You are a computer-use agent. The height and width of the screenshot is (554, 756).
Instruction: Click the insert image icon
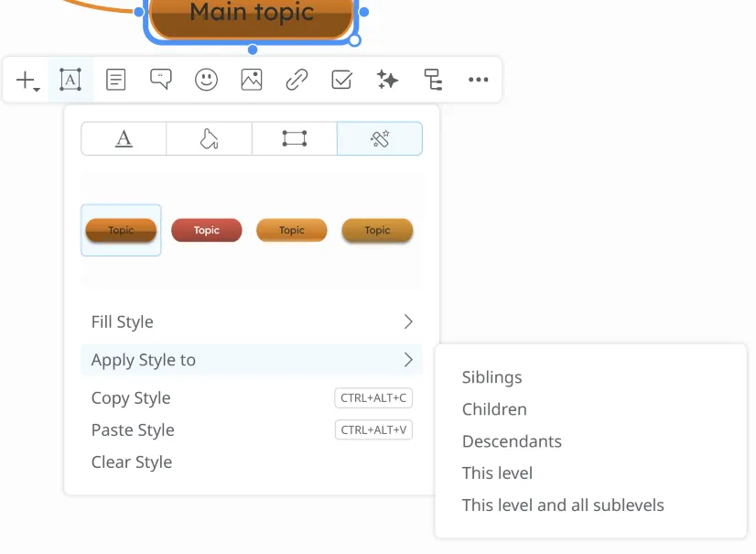[252, 81]
